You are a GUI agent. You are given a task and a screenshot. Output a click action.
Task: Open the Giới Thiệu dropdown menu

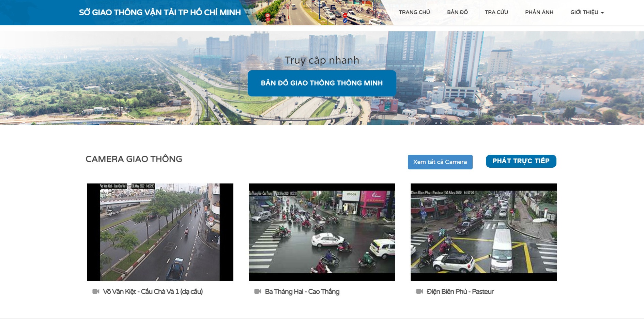[583, 12]
